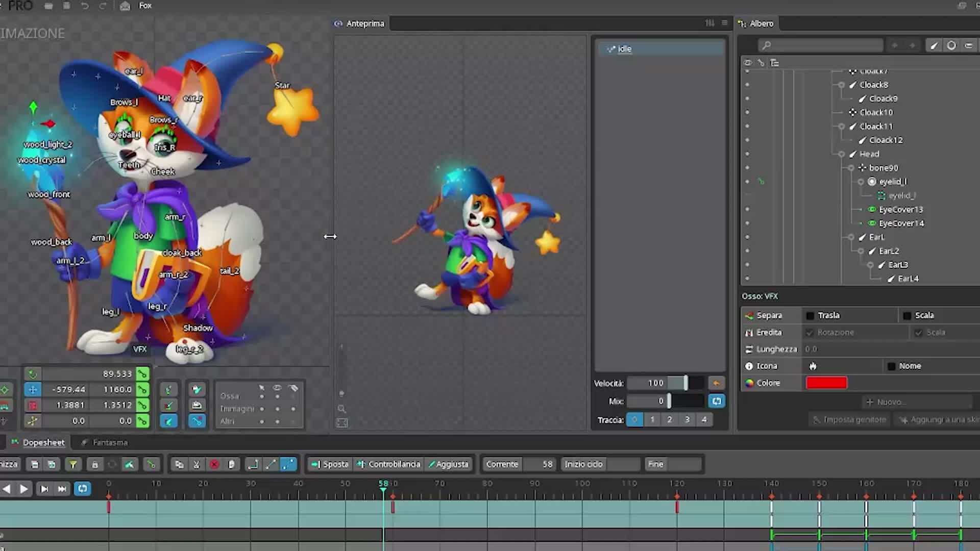The image size is (980, 551).
Task: Select the filter icon in the dopesheet toolbar
Action: [74, 465]
